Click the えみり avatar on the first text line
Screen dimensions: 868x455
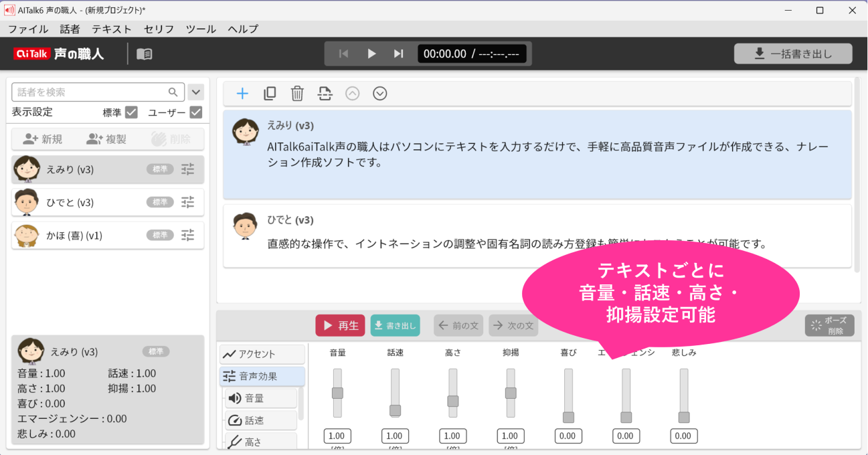[x=246, y=132]
